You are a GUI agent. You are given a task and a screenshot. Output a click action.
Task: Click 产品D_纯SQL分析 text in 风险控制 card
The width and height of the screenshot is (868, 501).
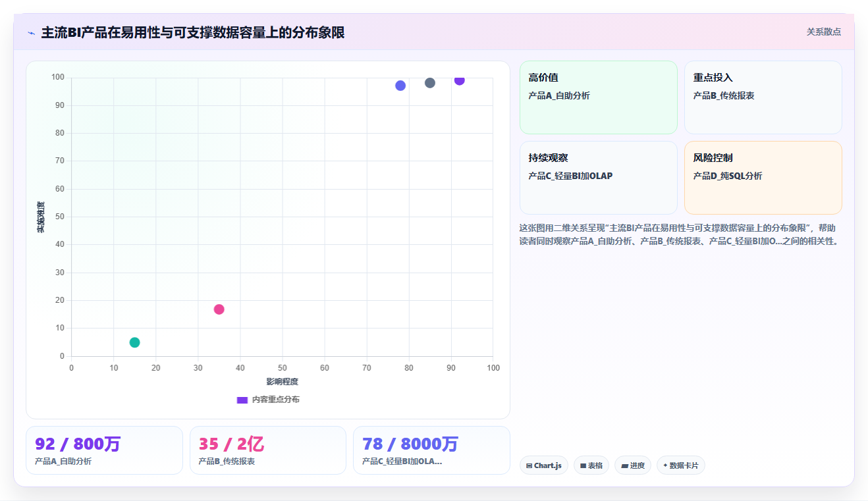[728, 176]
